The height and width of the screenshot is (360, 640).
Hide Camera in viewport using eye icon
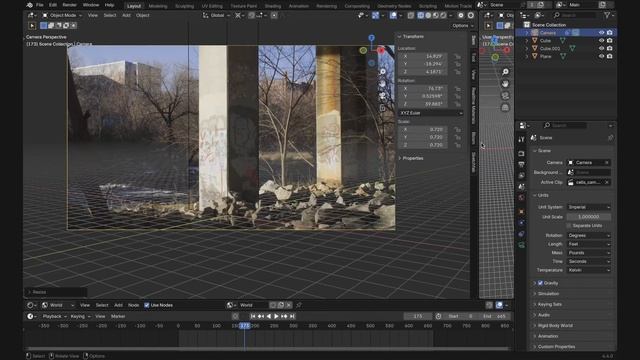pyautogui.click(x=601, y=33)
